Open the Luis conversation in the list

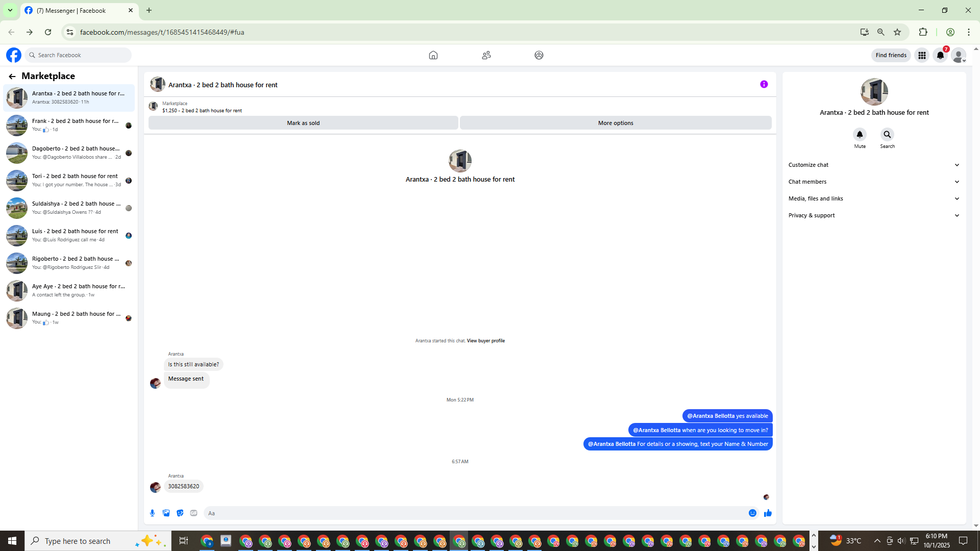pyautogui.click(x=69, y=235)
